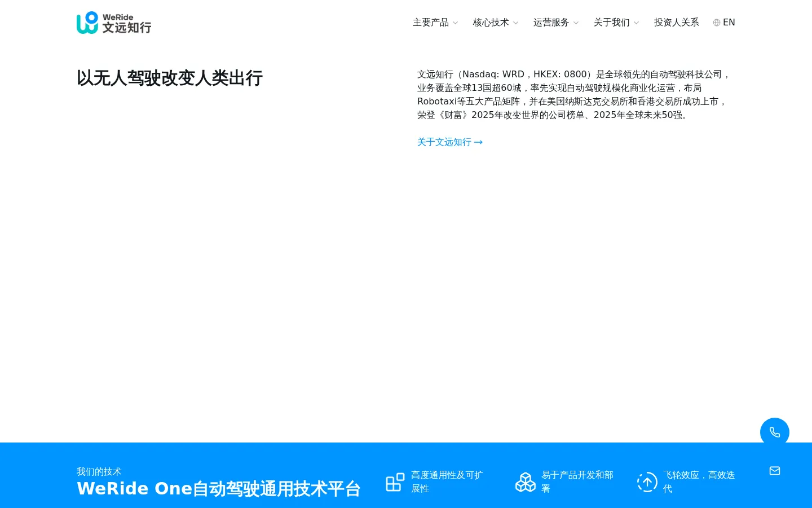Click the 我们的技术 label
812x508 pixels.
coord(99,472)
